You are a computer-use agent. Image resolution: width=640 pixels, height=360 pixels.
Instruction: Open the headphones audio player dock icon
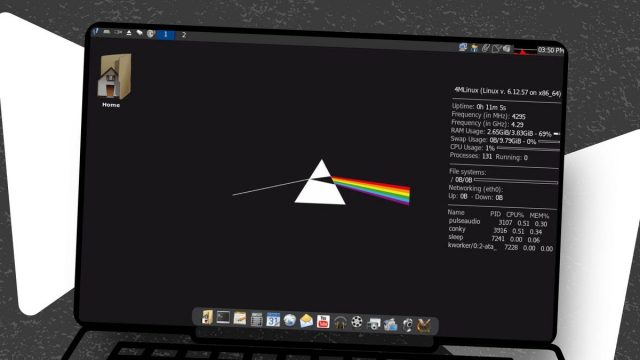click(x=340, y=322)
